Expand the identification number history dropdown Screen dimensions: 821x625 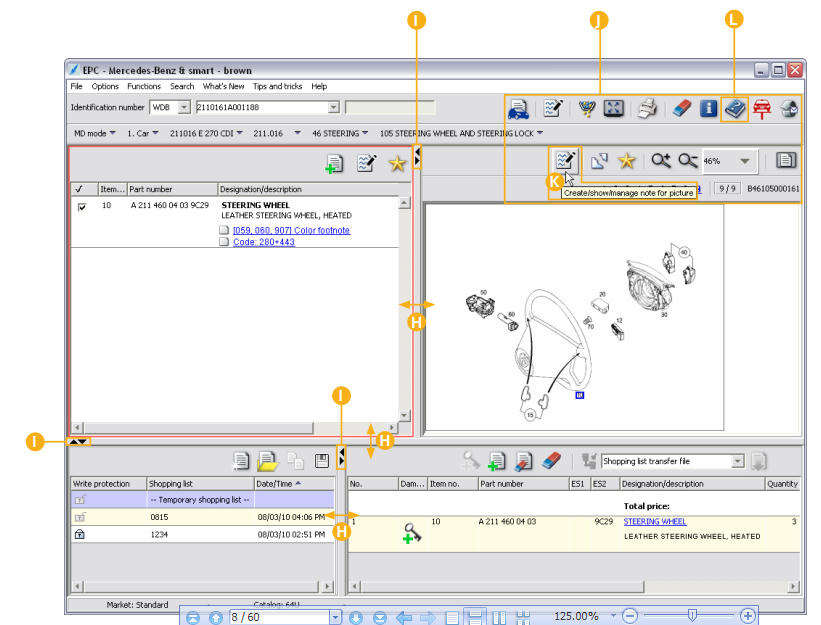333,107
